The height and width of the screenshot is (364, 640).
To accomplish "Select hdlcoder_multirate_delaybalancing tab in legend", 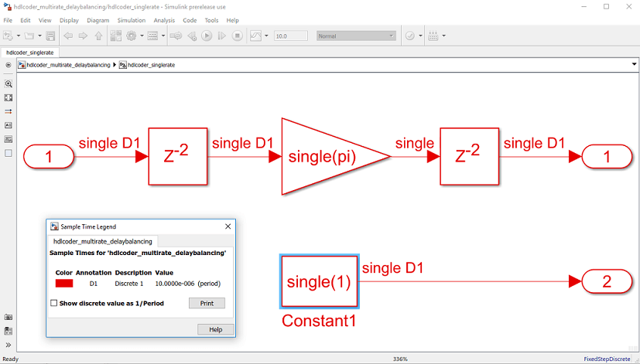I will coord(103,241).
